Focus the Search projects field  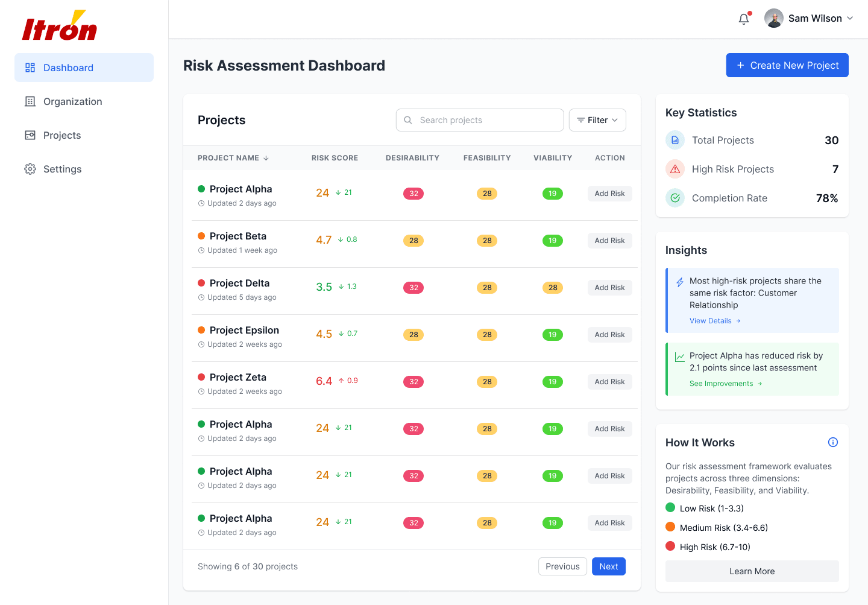480,120
